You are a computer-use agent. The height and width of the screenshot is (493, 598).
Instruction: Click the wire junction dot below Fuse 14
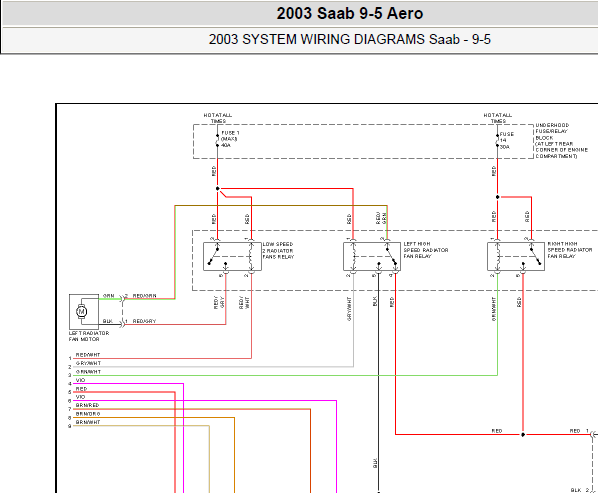[497, 197]
